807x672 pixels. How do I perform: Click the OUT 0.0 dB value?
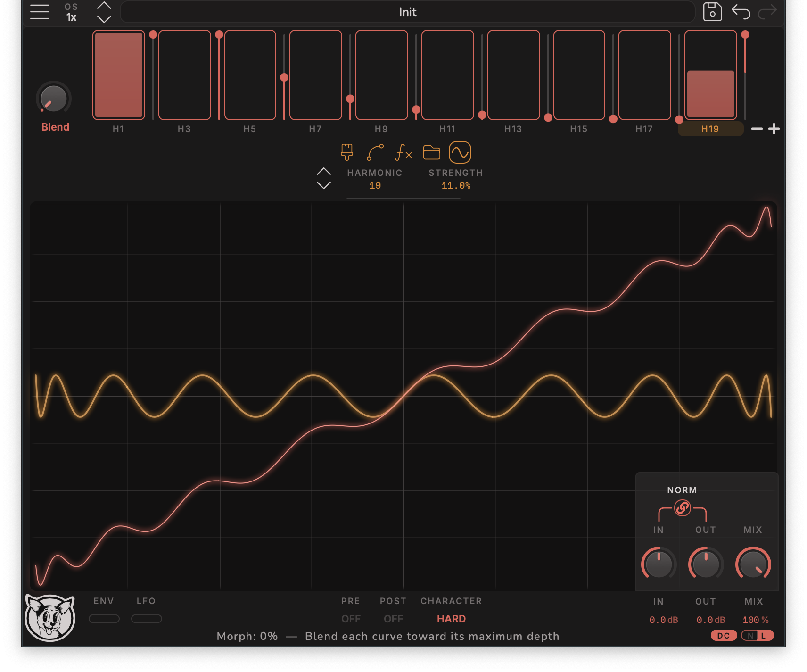pos(711,620)
